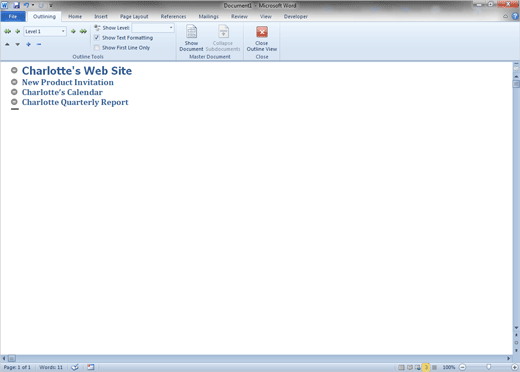Switch to the References tab
Image resolution: width=520 pixels, height=372 pixels.
point(173,16)
